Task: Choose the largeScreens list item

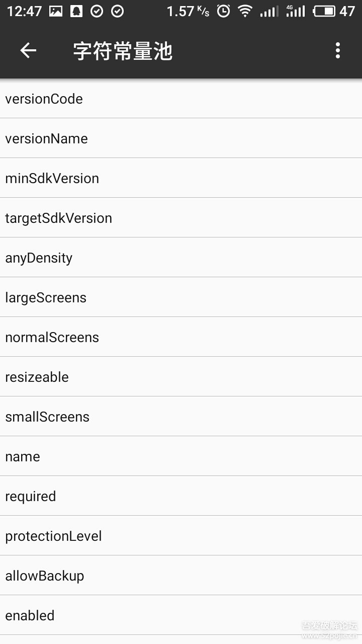Action: (x=181, y=297)
